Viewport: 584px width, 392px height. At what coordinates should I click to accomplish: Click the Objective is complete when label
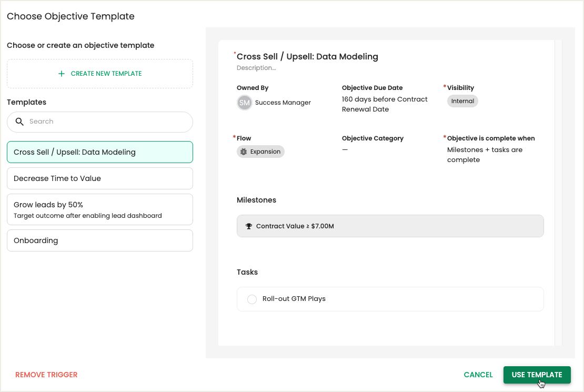(x=491, y=138)
